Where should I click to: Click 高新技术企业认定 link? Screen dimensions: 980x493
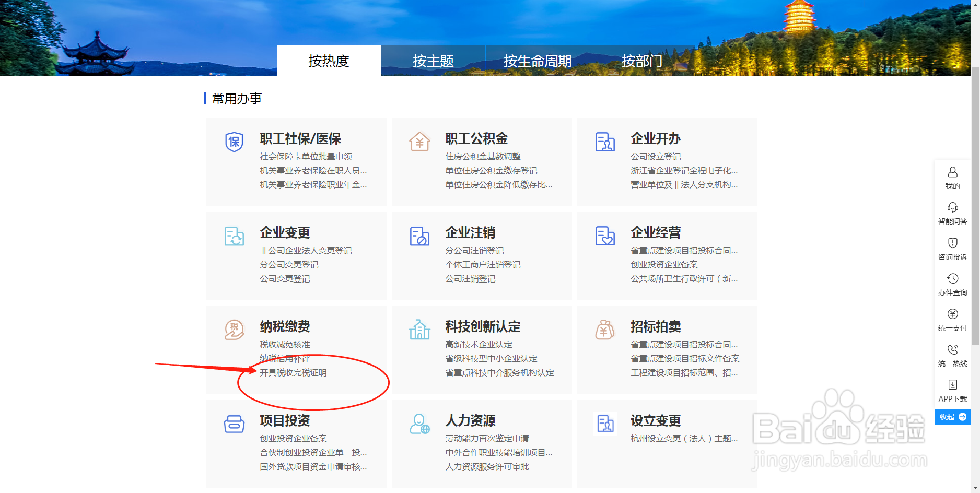[479, 345]
